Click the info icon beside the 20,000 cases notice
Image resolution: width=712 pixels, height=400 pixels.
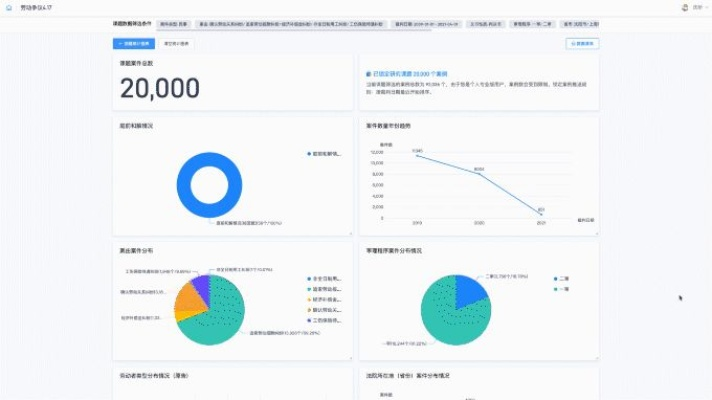[368, 74]
